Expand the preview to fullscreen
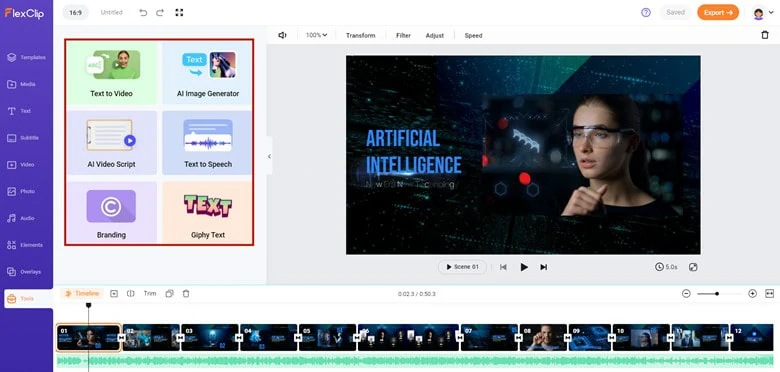Screen dimensions: 780x372 coord(693,267)
